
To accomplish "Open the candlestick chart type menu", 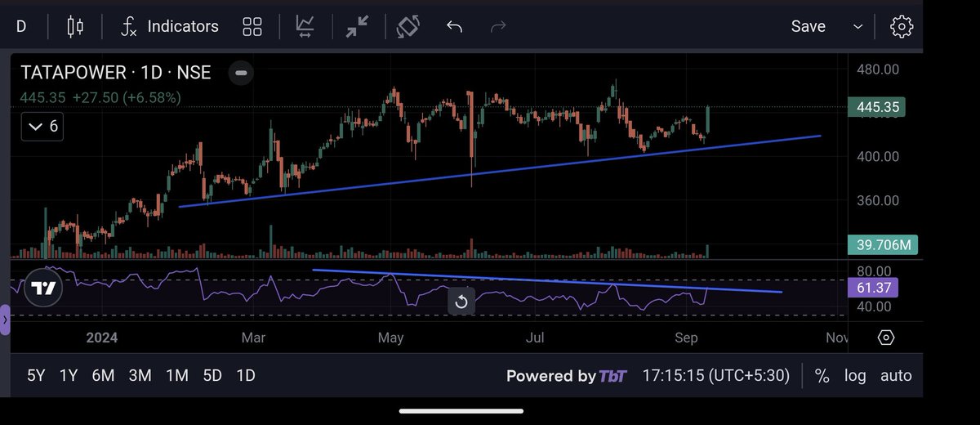I will tap(75, 26).
